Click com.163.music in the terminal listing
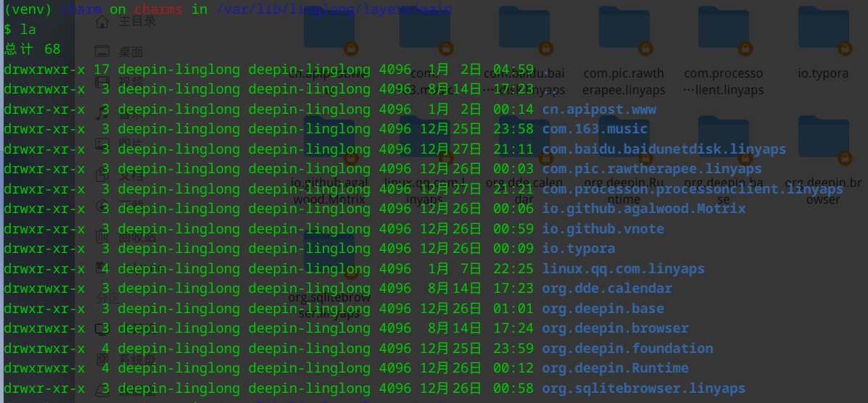Screen dimensions: 868x403 click(x=595, y=130)
